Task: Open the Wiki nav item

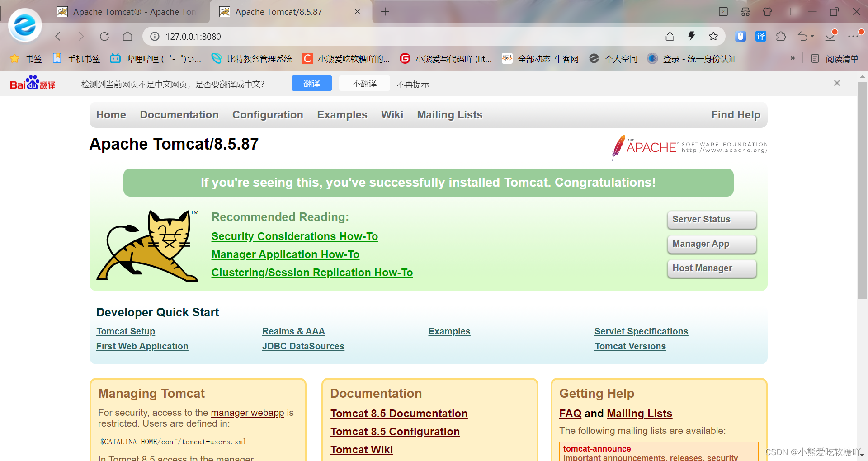Action: (392, 115)
